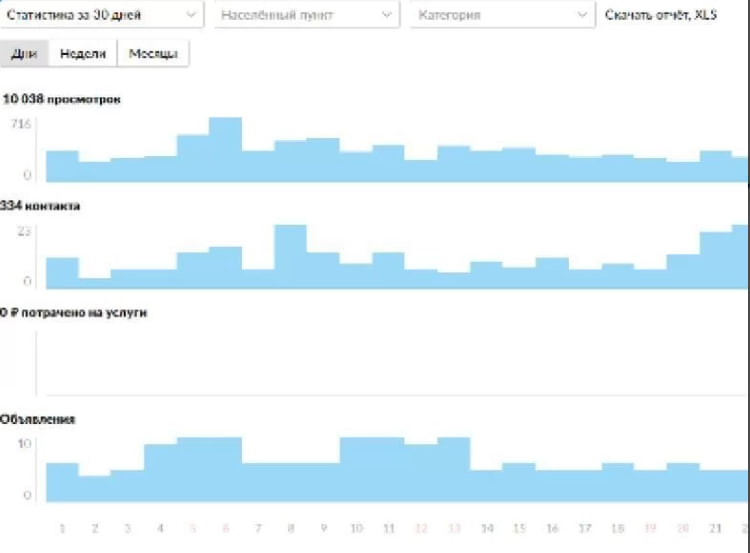Open the 'Статистика за 30 дней' dropdown

101,15
